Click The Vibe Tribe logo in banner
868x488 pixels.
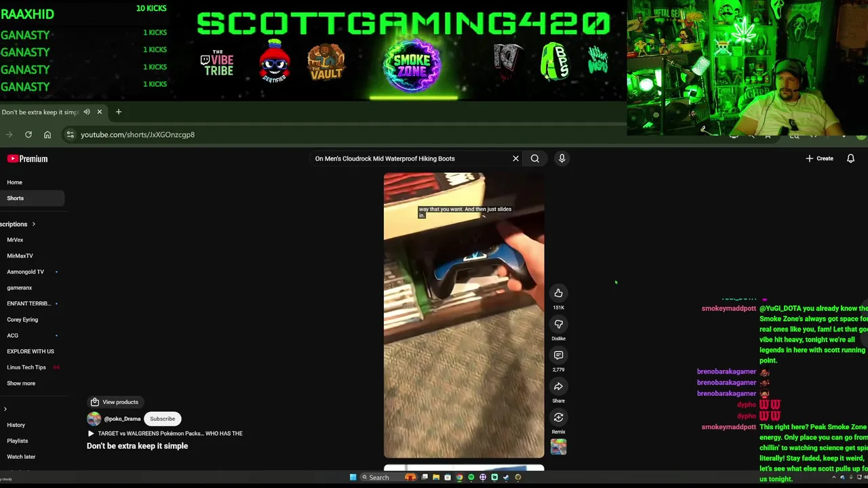[217, 63]
